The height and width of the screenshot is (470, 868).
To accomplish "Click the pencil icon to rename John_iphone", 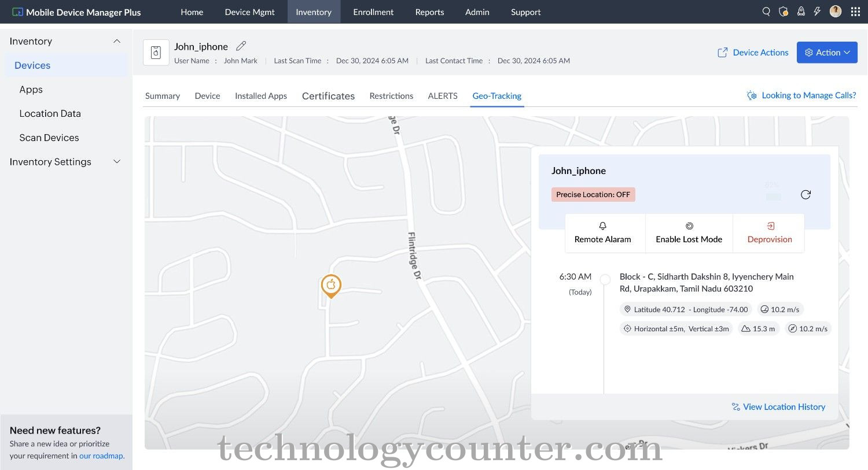I will pos(241,46).
